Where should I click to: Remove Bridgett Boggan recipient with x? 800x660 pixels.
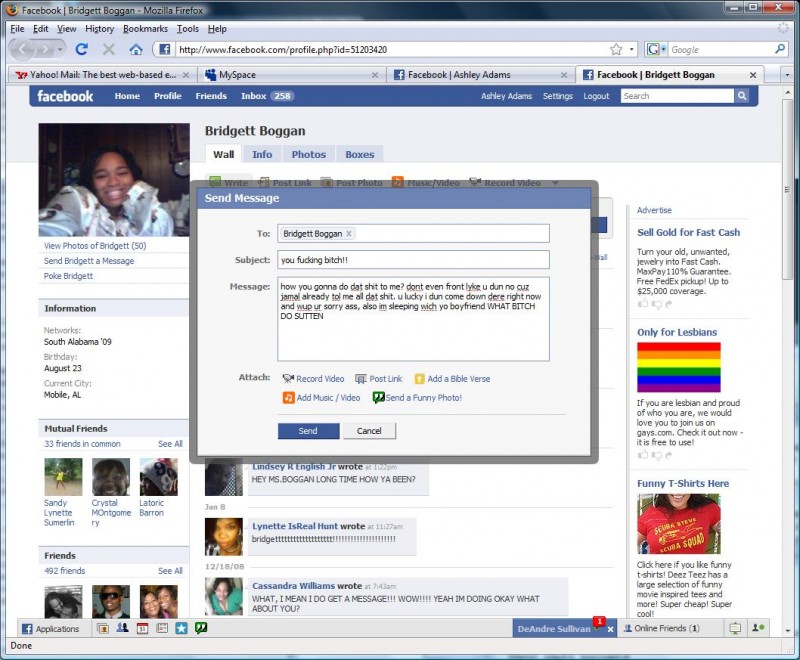coord(349,234)
